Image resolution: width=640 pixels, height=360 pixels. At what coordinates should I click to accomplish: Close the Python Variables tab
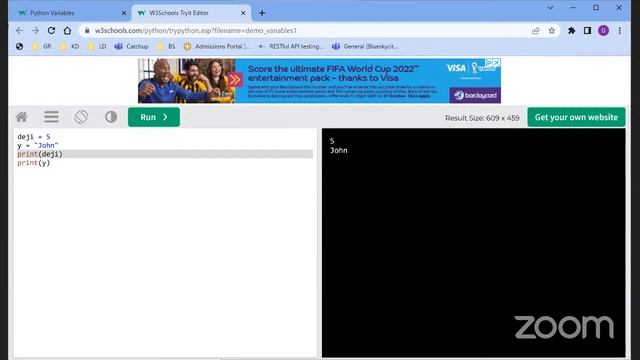click(124, 13)
